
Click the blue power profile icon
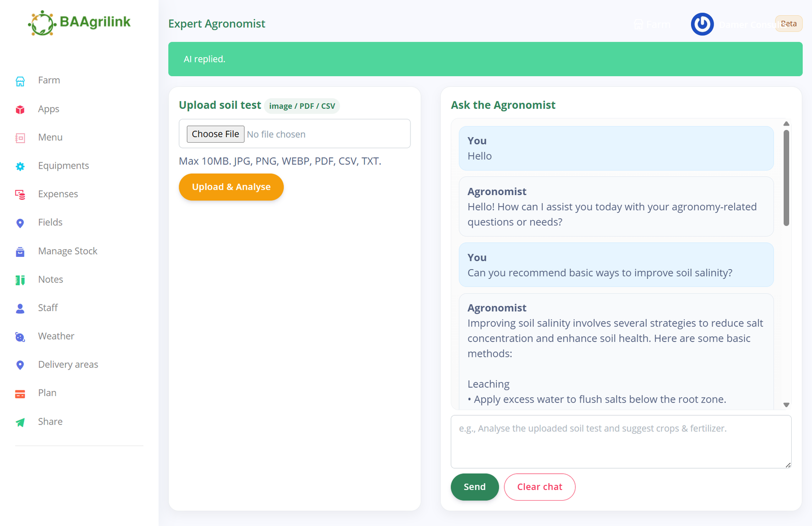[702, 24]
